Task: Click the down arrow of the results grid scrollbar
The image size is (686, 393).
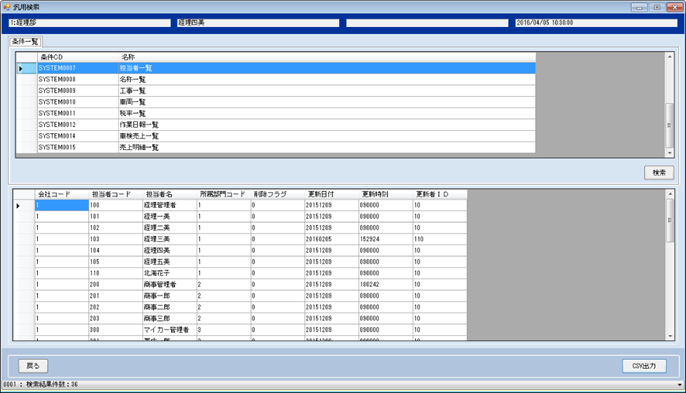Action: [x=669, y=336]
